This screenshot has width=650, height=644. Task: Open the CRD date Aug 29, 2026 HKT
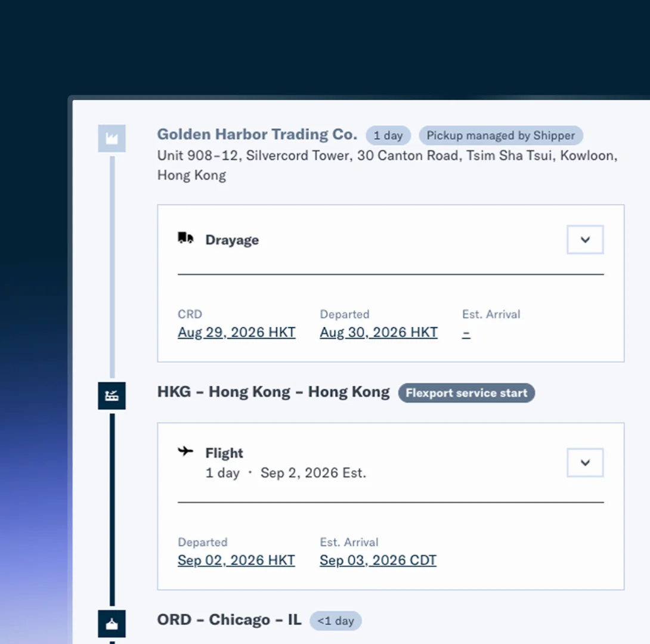coord(237,332)
